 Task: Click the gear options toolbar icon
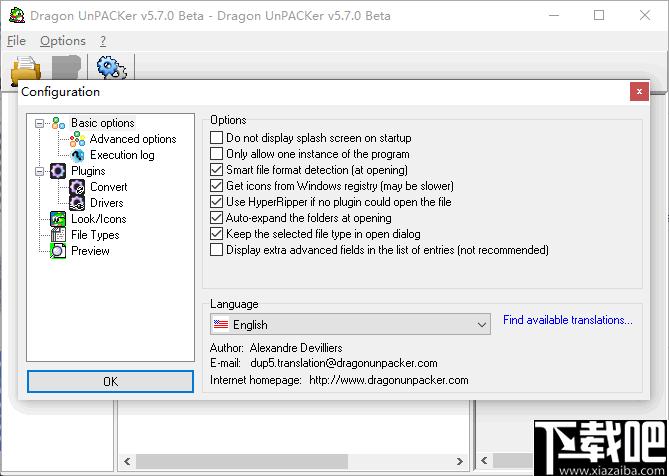111,67
